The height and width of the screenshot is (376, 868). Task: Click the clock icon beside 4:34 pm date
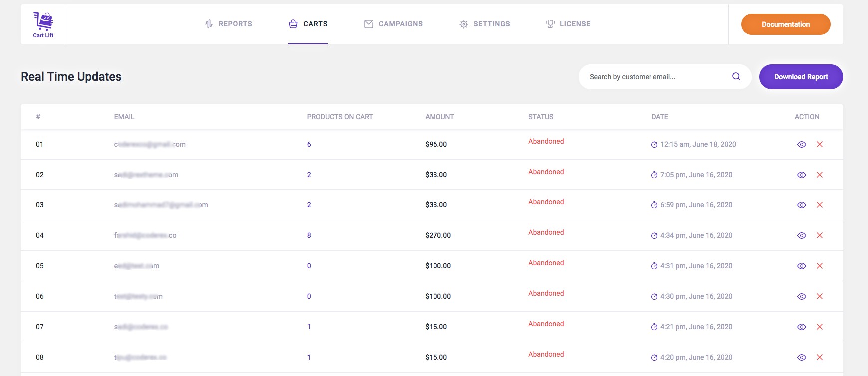pos(654,235)
